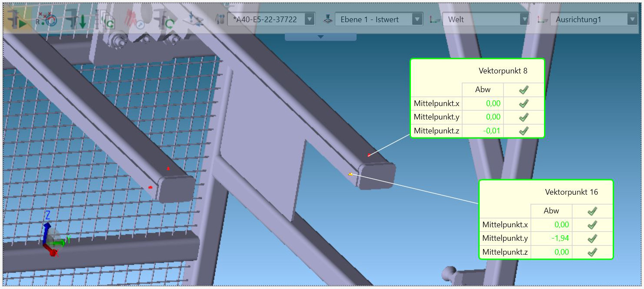Open the Ausrichtung1 alignment dropdown
This screenshot has height=289, width=644.
pyautogui.click(x=632, y=20)
